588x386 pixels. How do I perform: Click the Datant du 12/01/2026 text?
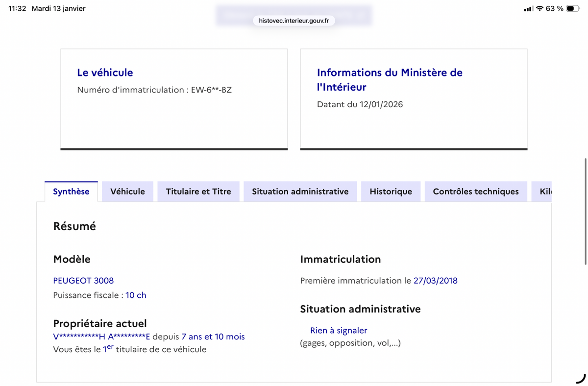pyautogui.click(x=360, y=104)
